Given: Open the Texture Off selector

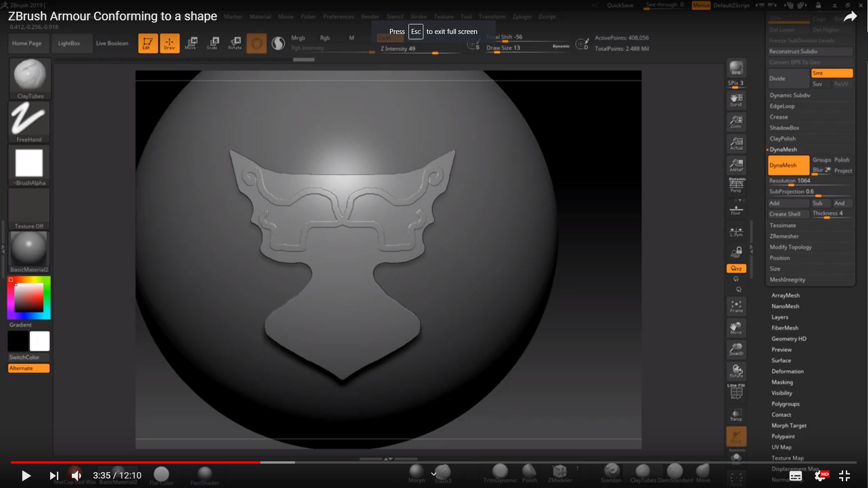Looking at the screenshot, I should click(x=29, y=209).
